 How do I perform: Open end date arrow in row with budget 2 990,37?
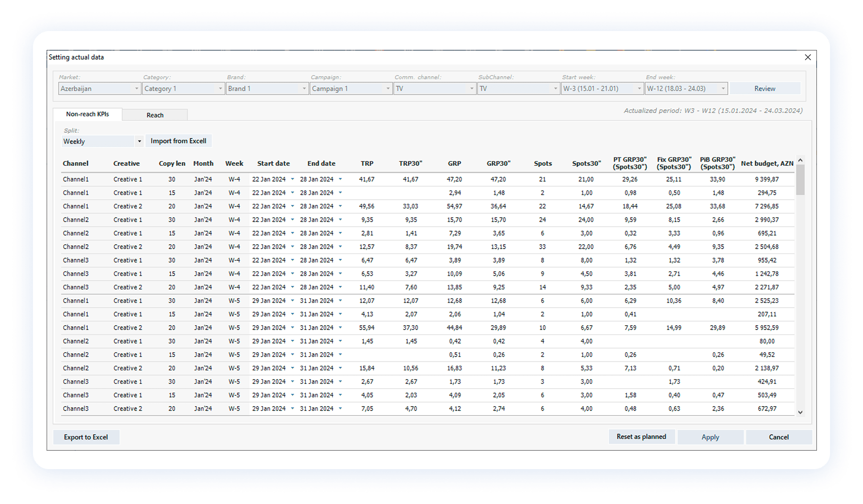click(x=340, y=220)
